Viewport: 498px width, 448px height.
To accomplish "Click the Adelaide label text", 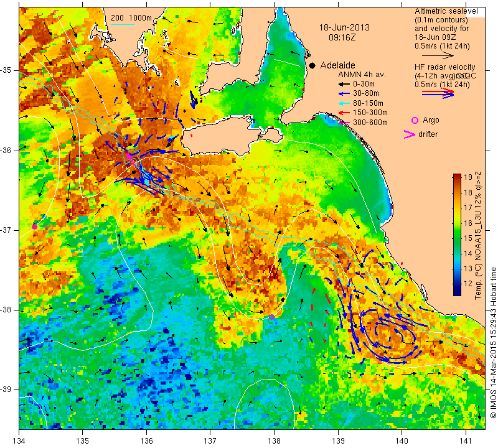I will [x=337, y=65].
